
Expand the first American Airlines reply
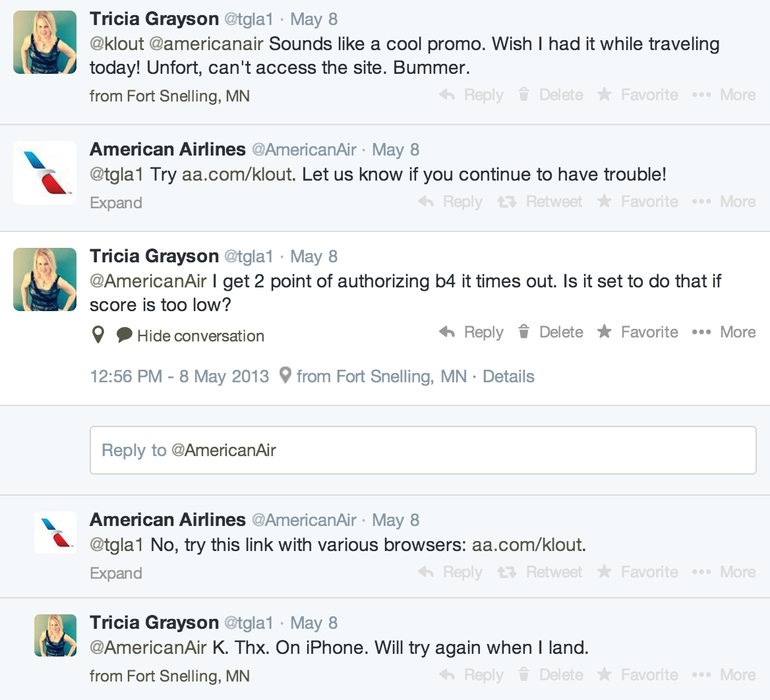[116, 203]
